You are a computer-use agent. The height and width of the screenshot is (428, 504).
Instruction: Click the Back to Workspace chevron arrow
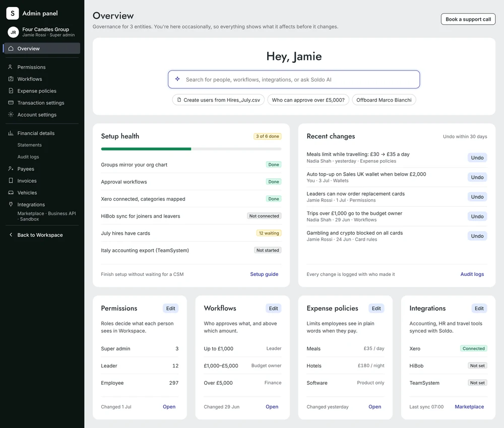pyautogui.click(x=11, y=235)
